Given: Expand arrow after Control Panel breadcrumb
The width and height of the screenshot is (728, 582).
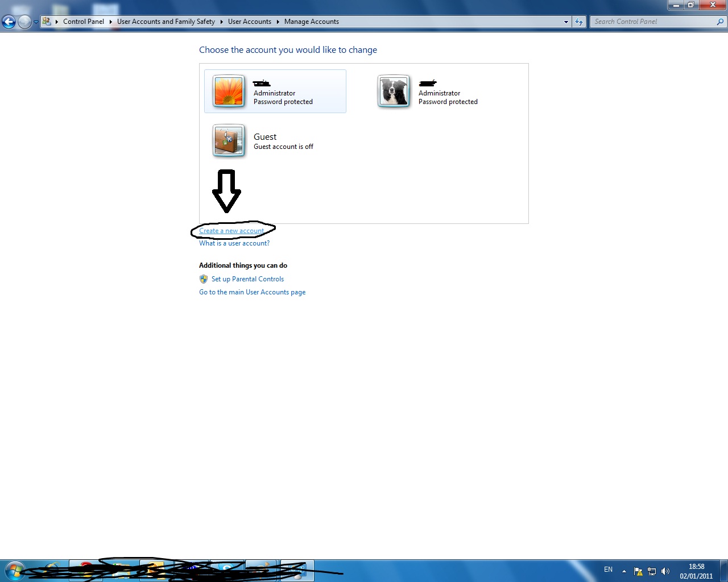Looking at the screenshot, I should (110, 22).
